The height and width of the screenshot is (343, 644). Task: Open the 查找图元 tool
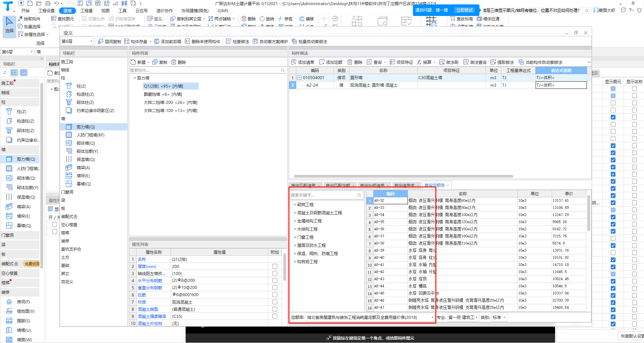tap(62, 19)
